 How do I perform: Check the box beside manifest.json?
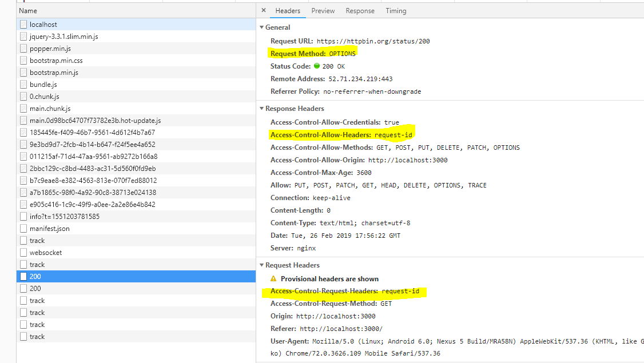click(x=22, y=228)
